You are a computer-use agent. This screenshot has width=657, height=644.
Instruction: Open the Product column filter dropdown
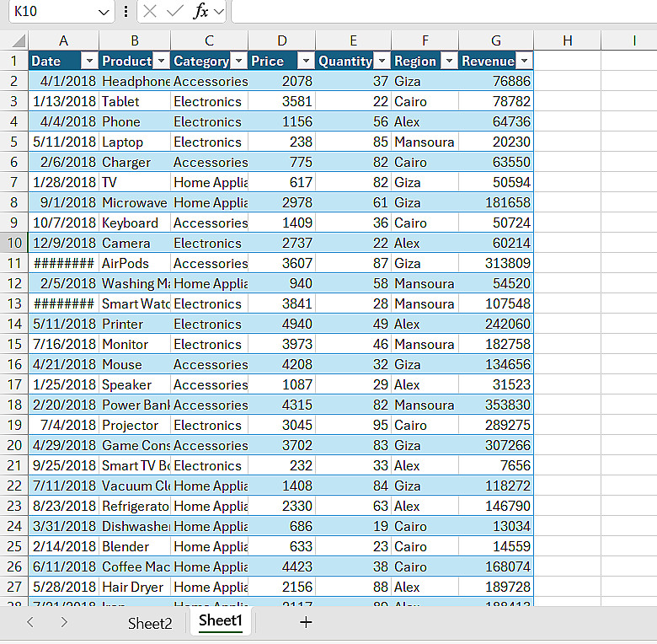point(162,62)
